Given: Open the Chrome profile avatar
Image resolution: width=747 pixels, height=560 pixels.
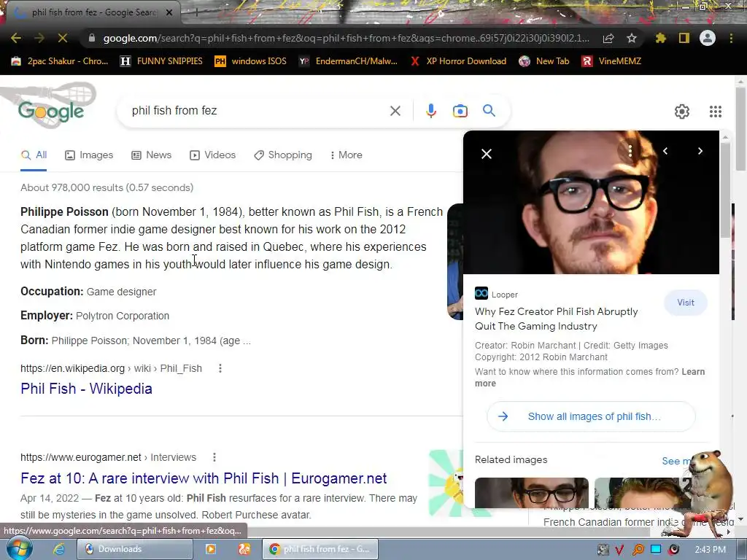Looking at the screenshot, I should (x=708, y=38).
